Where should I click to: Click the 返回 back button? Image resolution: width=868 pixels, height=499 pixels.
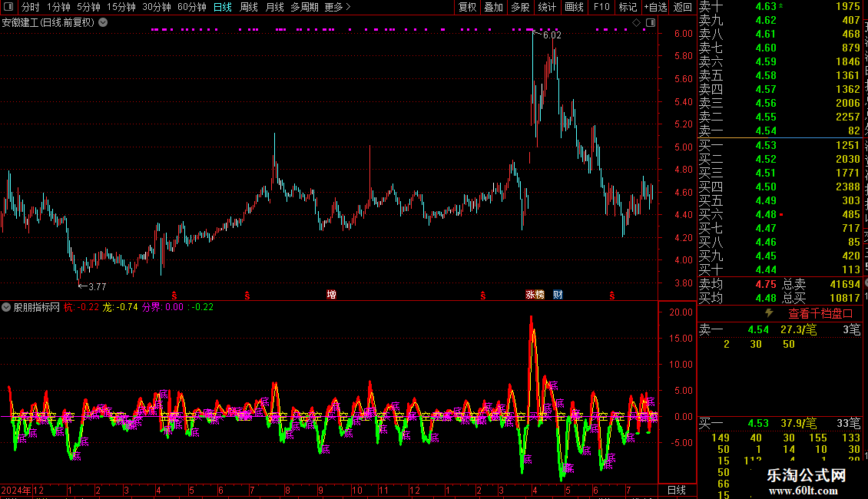(683, 7)
